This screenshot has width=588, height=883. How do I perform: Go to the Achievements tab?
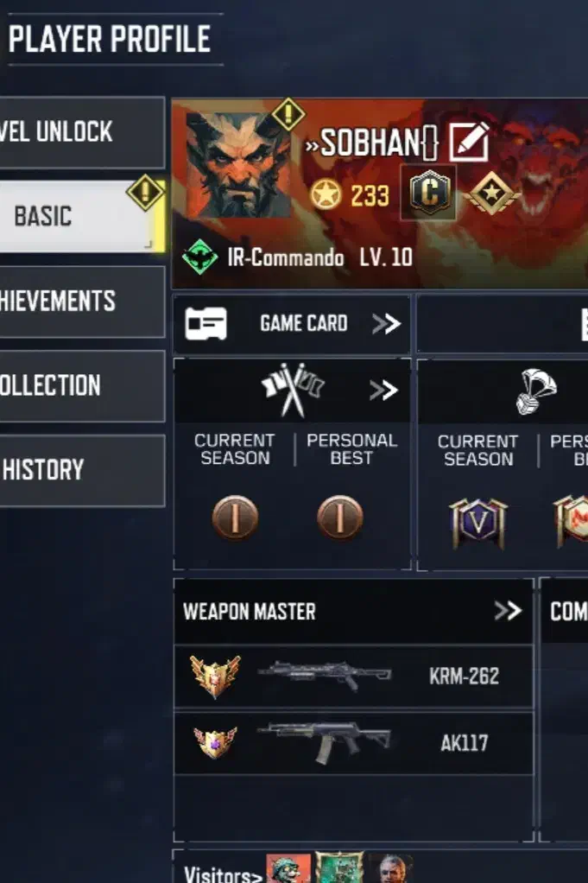click(82, 302)
